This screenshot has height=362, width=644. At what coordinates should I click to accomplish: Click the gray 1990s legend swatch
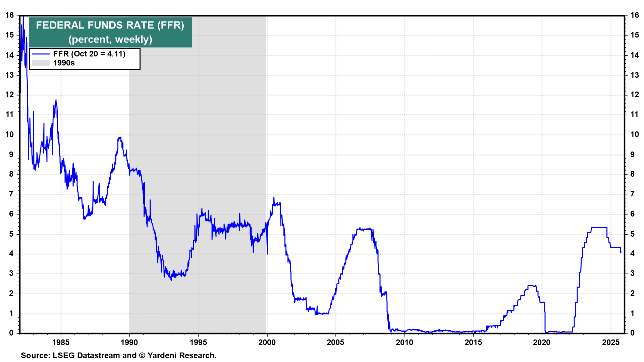[41, 63]
